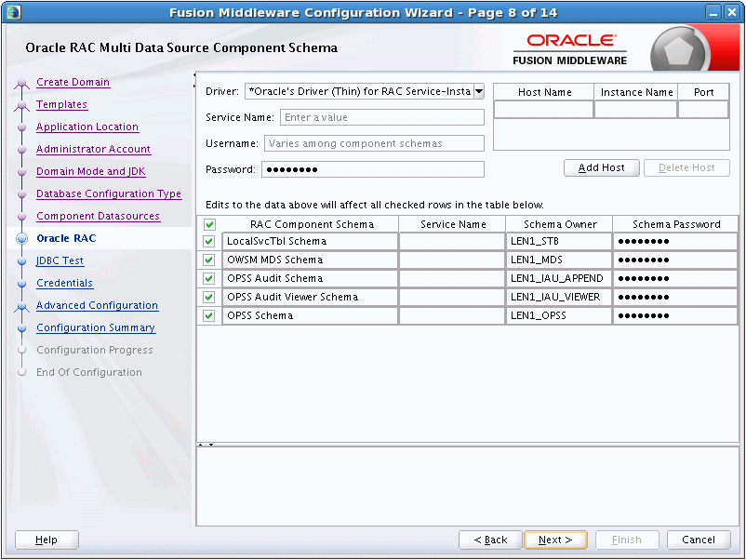Click the split pane collapse arrows above message area
Screen dimensions: 746x560
[206, 445]
